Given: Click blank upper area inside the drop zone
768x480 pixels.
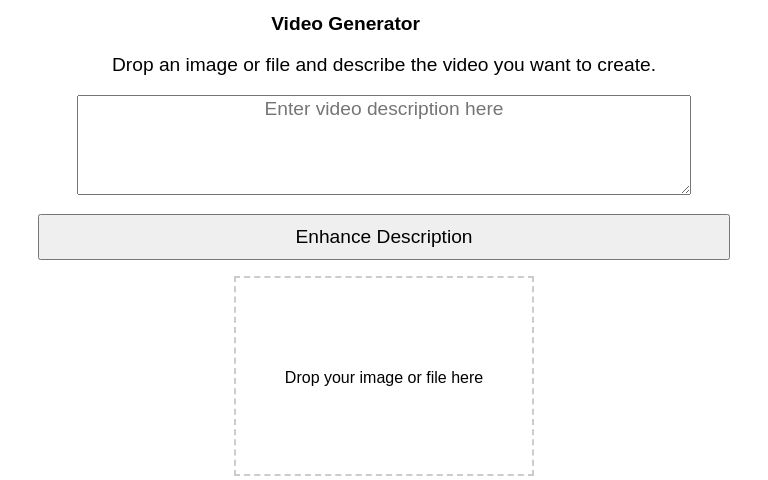Looking at the screenshot, I should (x=384, y=318).
